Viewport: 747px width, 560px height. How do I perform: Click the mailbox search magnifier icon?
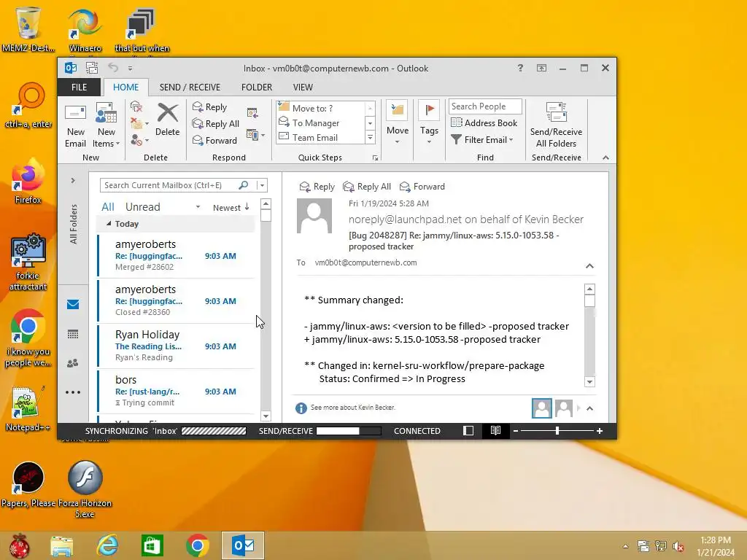[244, 184]
